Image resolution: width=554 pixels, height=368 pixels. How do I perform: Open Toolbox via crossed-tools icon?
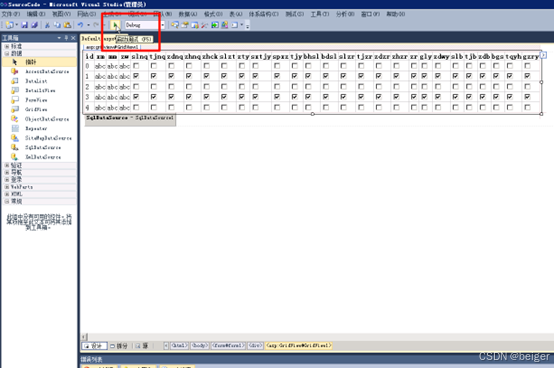tap(205, 25)
